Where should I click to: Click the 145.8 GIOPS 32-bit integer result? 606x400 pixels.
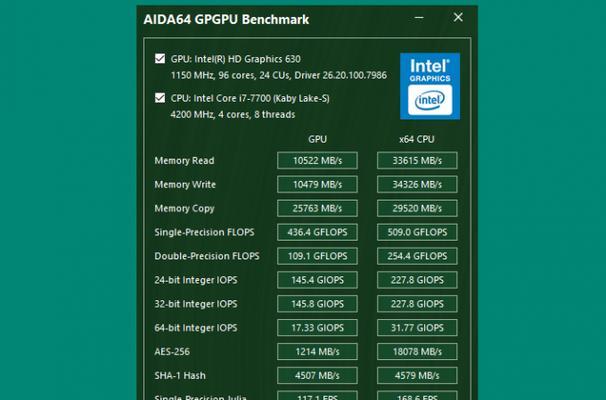point(317,304)
